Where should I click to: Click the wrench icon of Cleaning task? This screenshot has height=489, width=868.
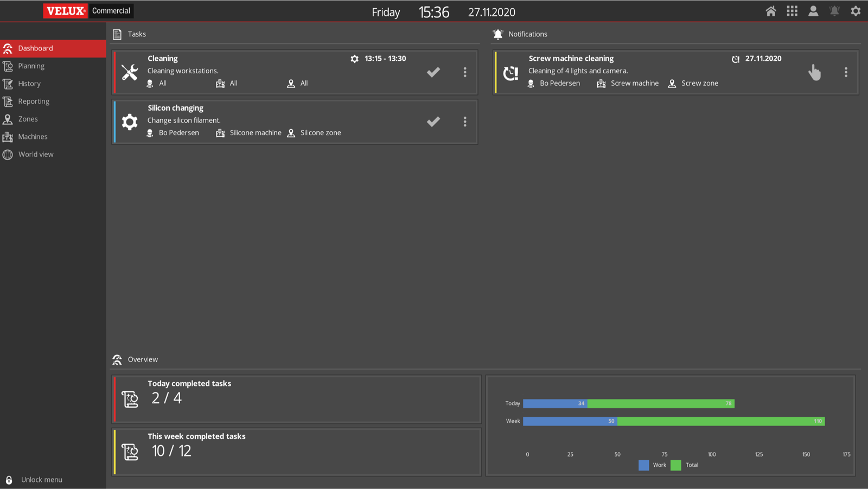tap(130, 72)
